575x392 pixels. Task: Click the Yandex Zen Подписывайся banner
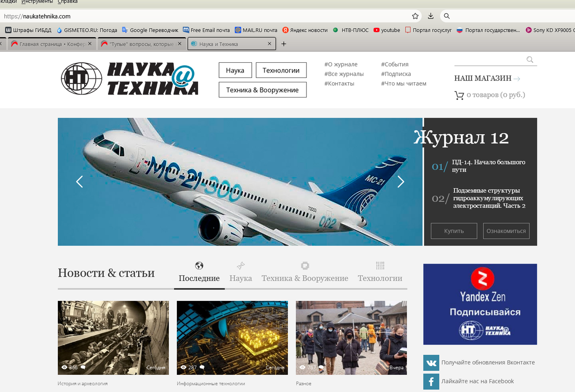click(480, 304)
